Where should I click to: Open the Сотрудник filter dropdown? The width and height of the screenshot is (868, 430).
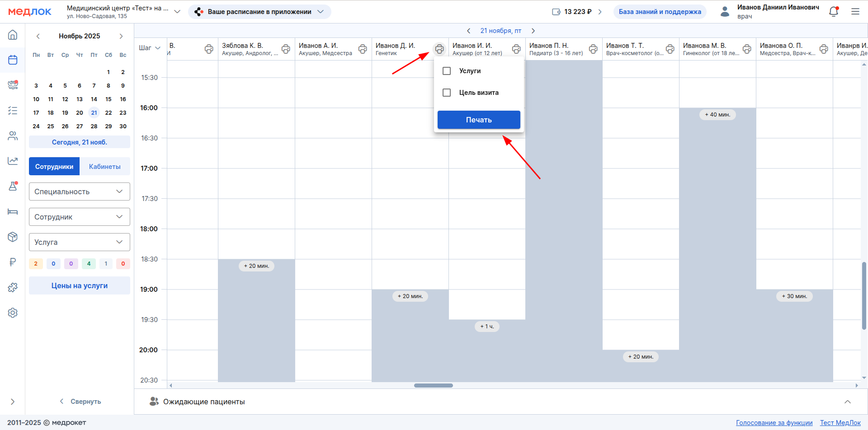point(80,217)
